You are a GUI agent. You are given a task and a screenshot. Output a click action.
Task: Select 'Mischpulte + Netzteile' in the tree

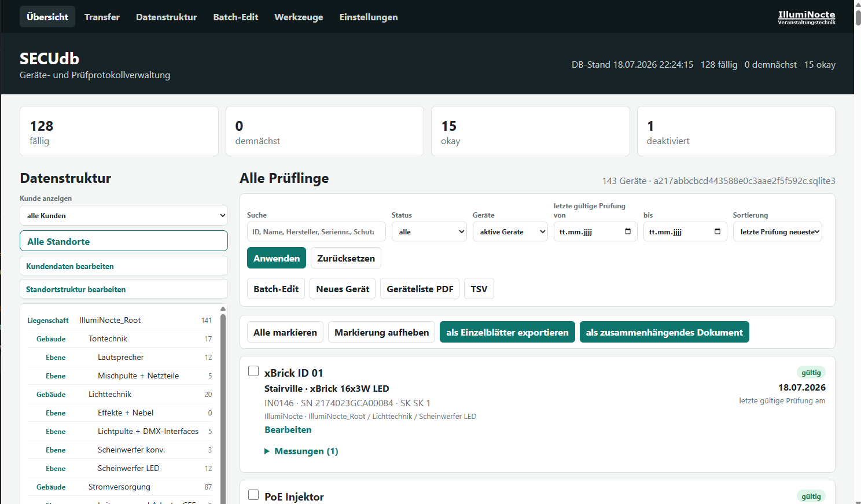click(120, 376)
